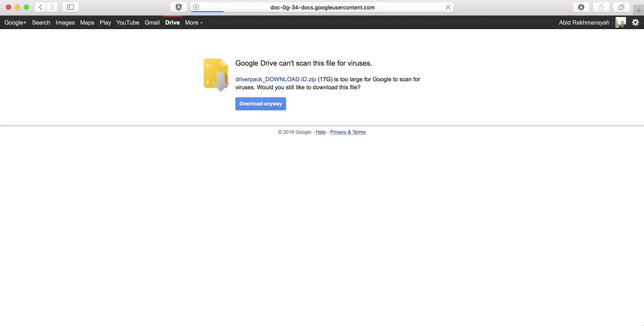Click the address bar URL field

[x=322, y=7]
